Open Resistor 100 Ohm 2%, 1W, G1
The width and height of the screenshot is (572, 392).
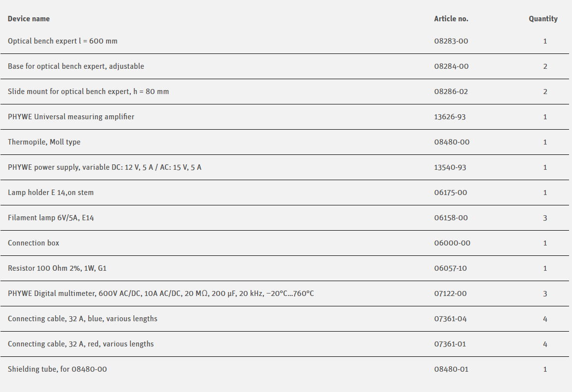click(x=57, y=268)
